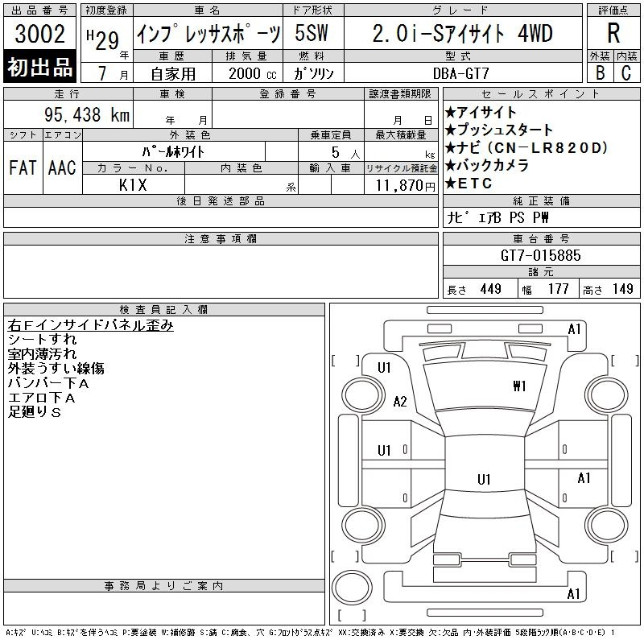This screenshot has width=644, height=644.
Task: Click air conditioner value AAC
Action: click(x=62, y=167)
